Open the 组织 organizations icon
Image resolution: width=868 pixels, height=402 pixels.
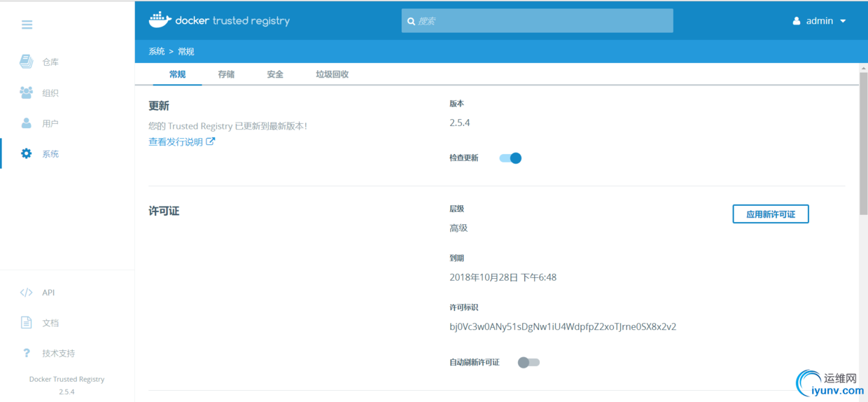tap(27, 92)
